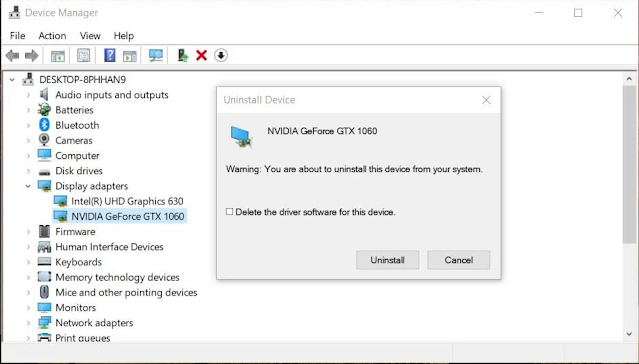Click Scan for hardware changes monitor icon
Screen dimensions: 639x364
[156, 55]
